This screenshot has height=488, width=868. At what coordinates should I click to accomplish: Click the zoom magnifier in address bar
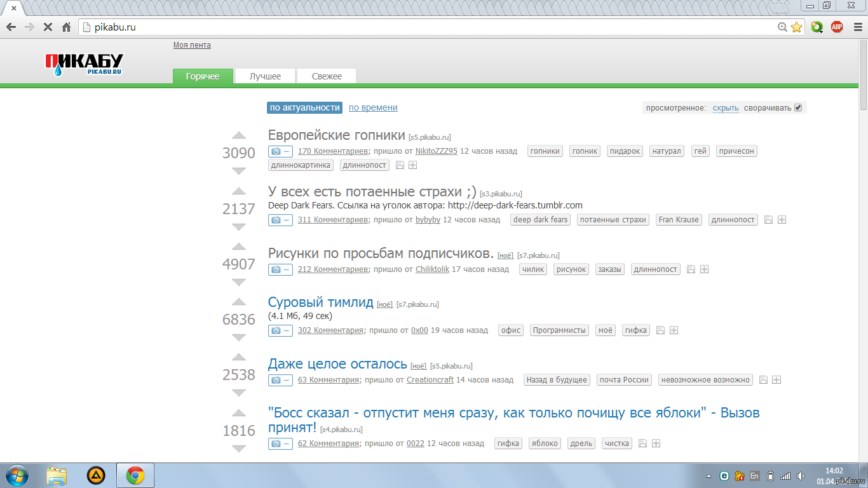pyautogui.click(x=782, y=27)
